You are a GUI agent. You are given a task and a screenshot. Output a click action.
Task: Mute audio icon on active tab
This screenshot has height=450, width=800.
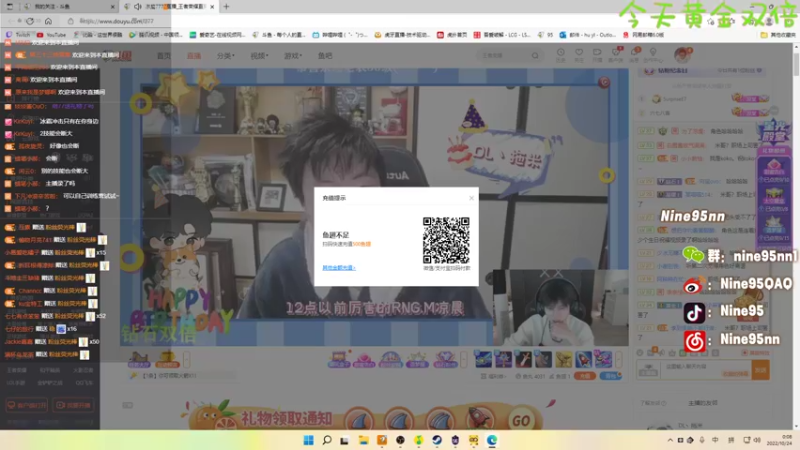[138, 7]
